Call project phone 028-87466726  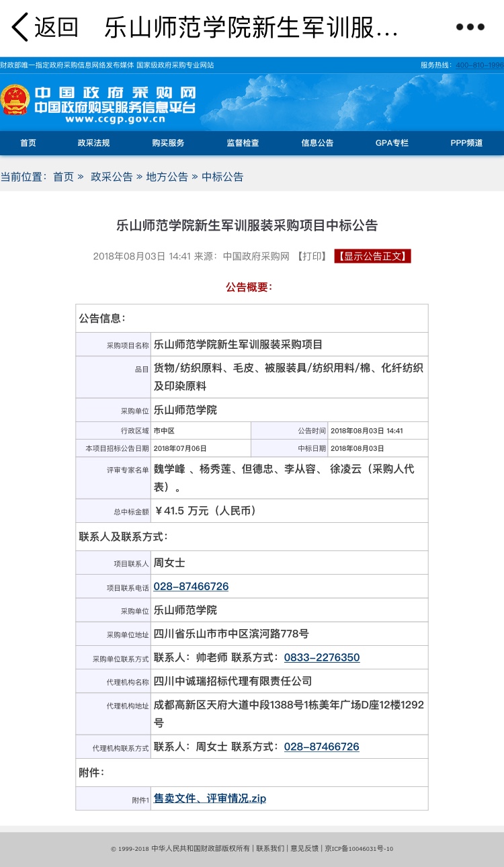(x=191, y=587)
